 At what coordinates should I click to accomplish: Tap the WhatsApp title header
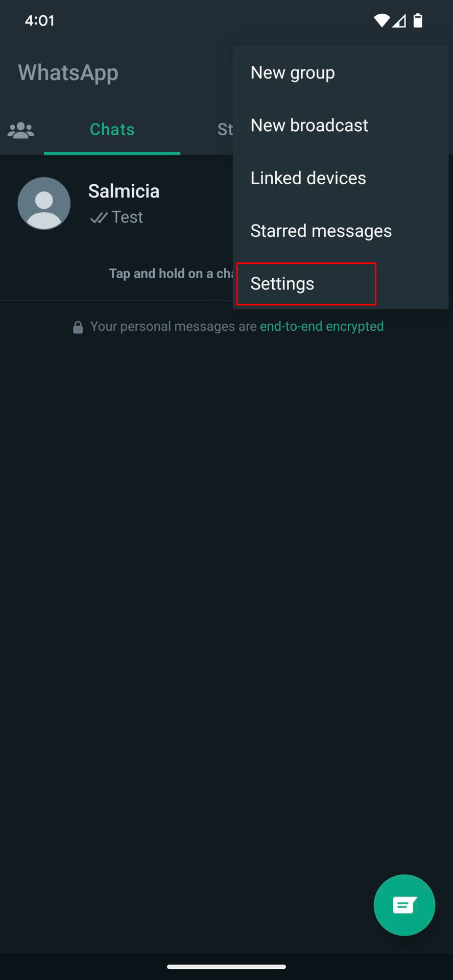[x=68, y=73]
